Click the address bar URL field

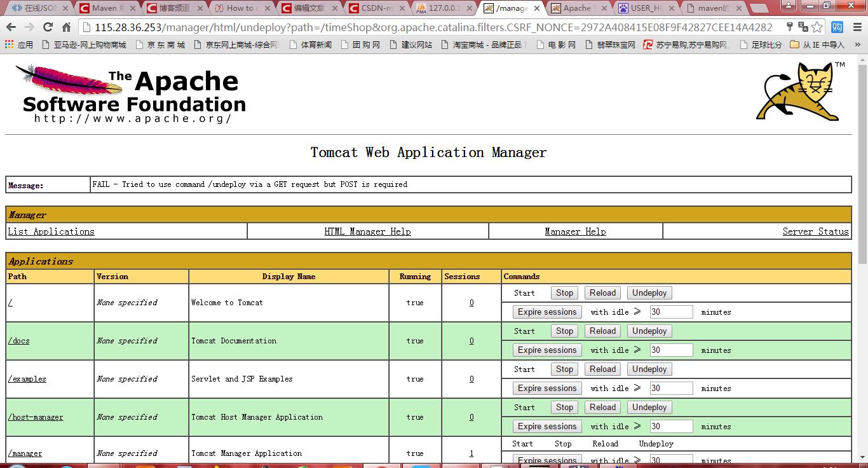(x=432, y=27)
